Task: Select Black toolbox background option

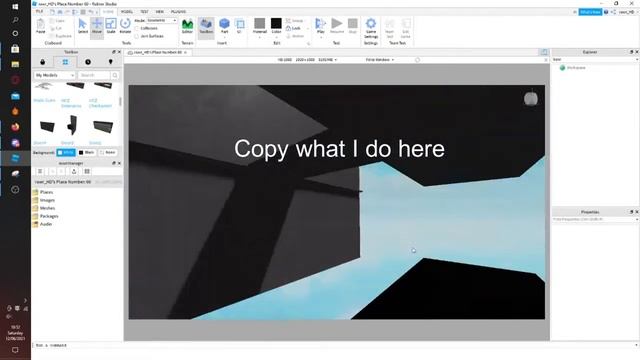Action: [x=87, y=153]
